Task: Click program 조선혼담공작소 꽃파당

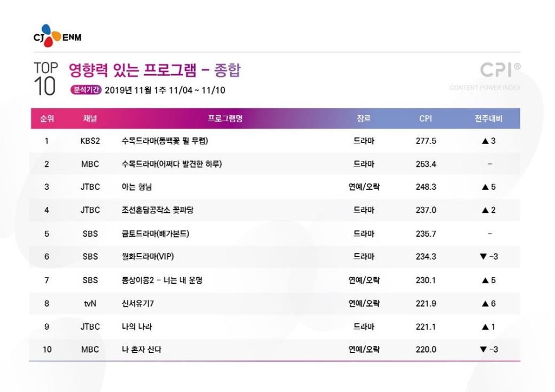Action: click(158, 210)
